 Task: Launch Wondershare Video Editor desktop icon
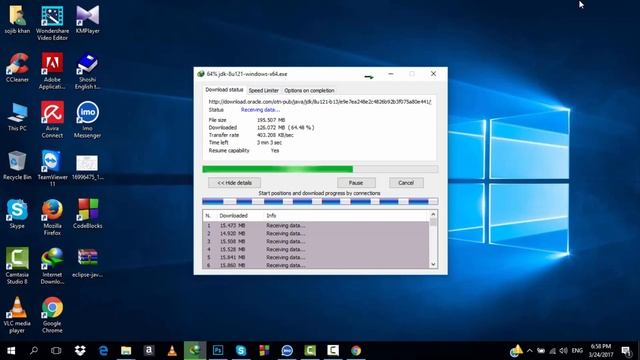coord(52,22)
